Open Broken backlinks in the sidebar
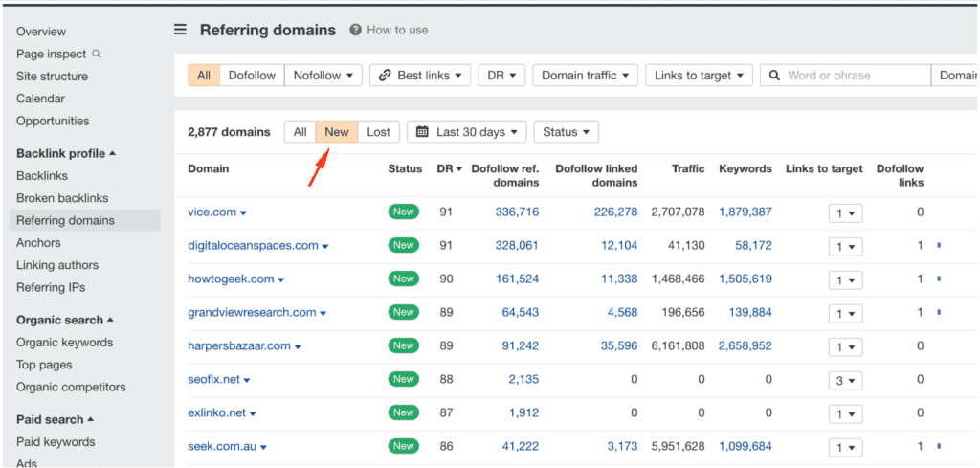 coord(62,198)
